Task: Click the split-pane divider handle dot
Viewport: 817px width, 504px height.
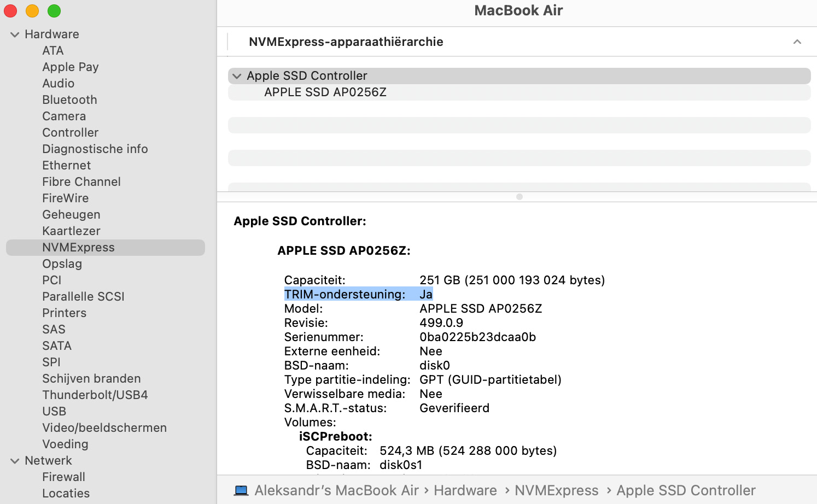Action: click(519, 197)
